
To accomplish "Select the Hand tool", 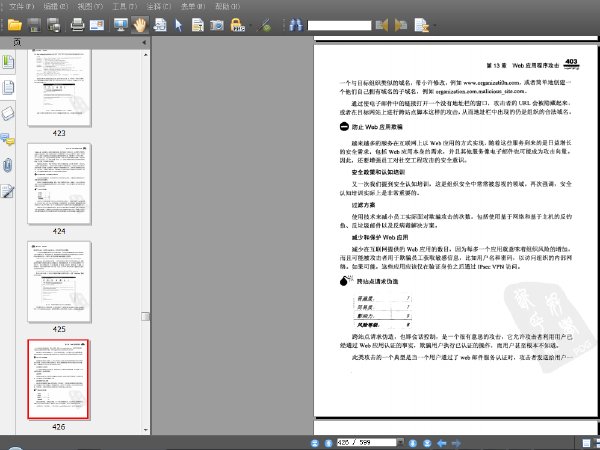I will 140,25.
